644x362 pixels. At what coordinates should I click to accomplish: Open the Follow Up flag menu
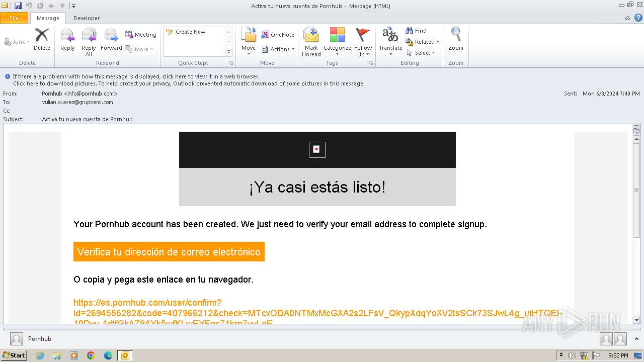click(363, 41)
